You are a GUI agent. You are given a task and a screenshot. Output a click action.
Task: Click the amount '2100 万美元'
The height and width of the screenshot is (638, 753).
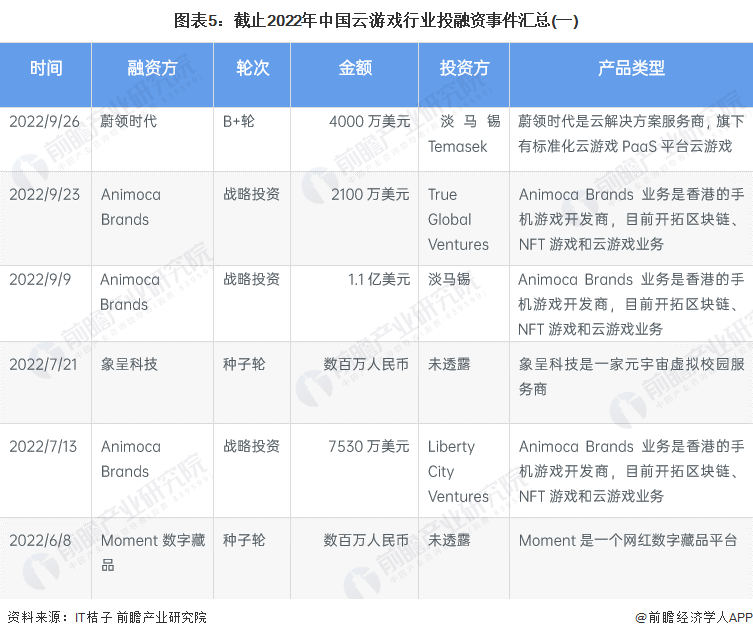pos(370,194)
